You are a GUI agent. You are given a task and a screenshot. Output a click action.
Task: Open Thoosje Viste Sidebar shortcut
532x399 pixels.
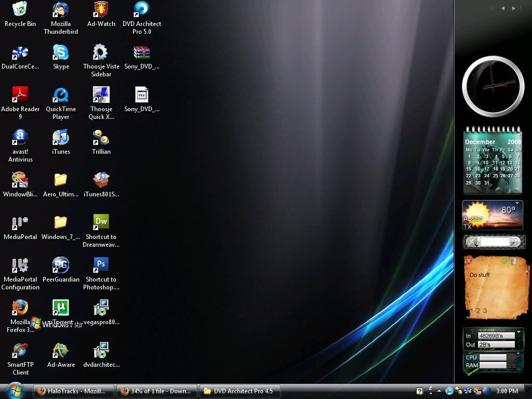(101, 61)
